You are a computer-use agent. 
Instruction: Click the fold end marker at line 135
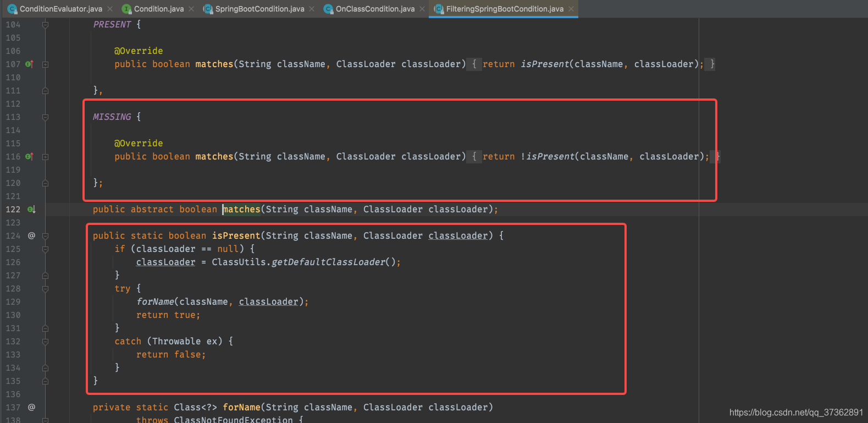(46, 381)
